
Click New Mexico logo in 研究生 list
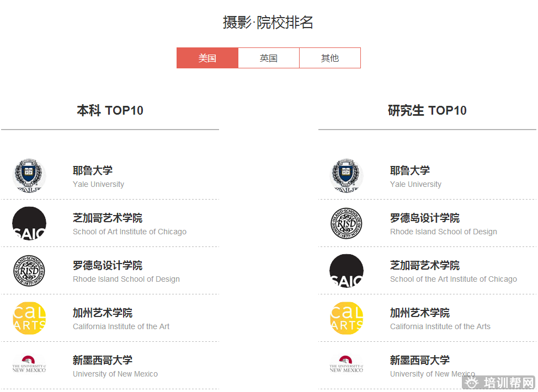[347, 365]
